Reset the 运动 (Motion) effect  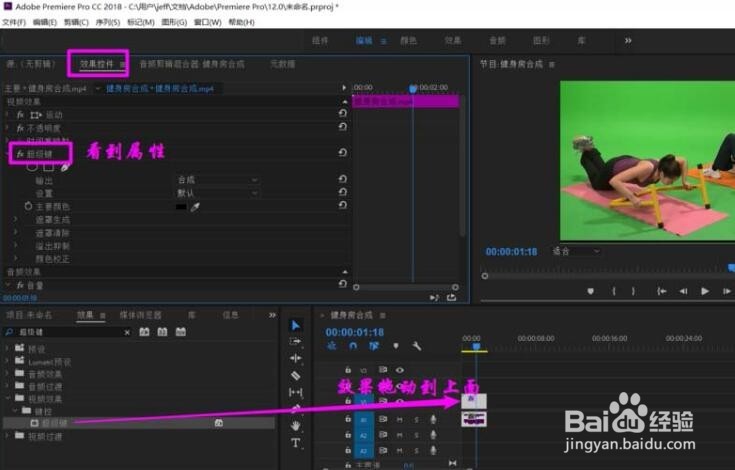pyautogui.click(x=343, y=113)
